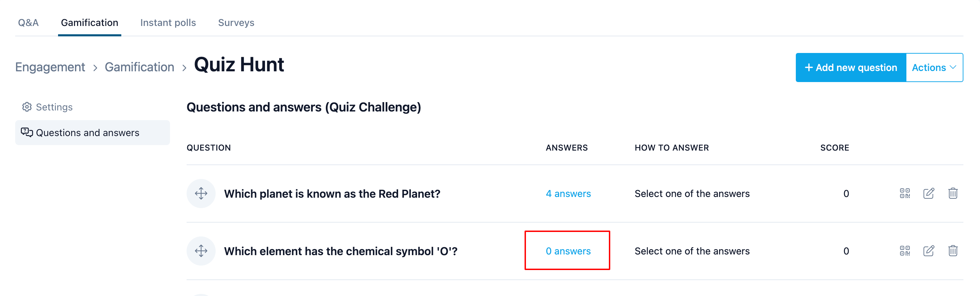Go to Gamification breadcrumb link

[x=139, y=67]
